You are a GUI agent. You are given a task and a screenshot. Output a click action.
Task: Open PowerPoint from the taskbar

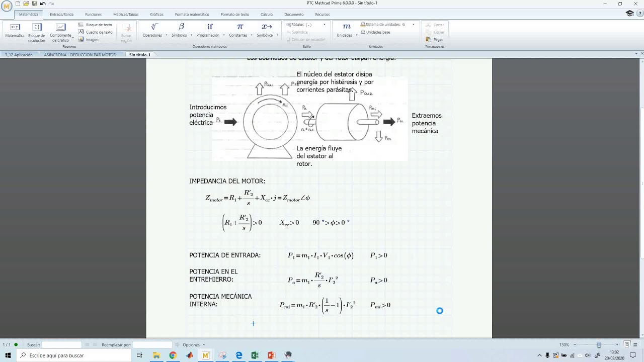[272, 355]
